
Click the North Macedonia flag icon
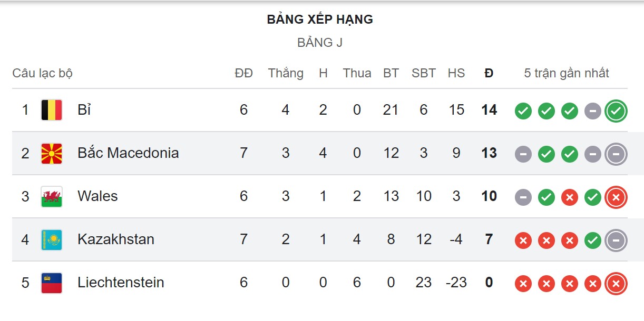pos(52,153)
